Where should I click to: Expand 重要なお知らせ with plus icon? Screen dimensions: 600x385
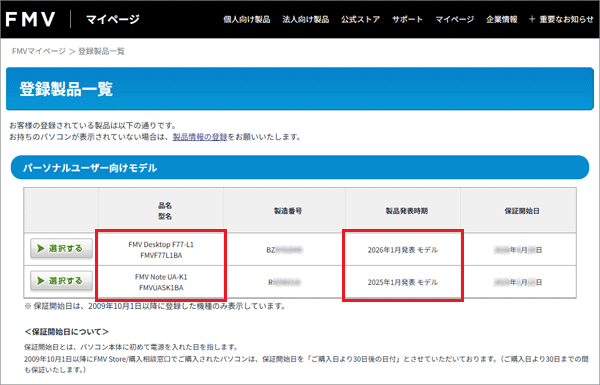(561, 19)
